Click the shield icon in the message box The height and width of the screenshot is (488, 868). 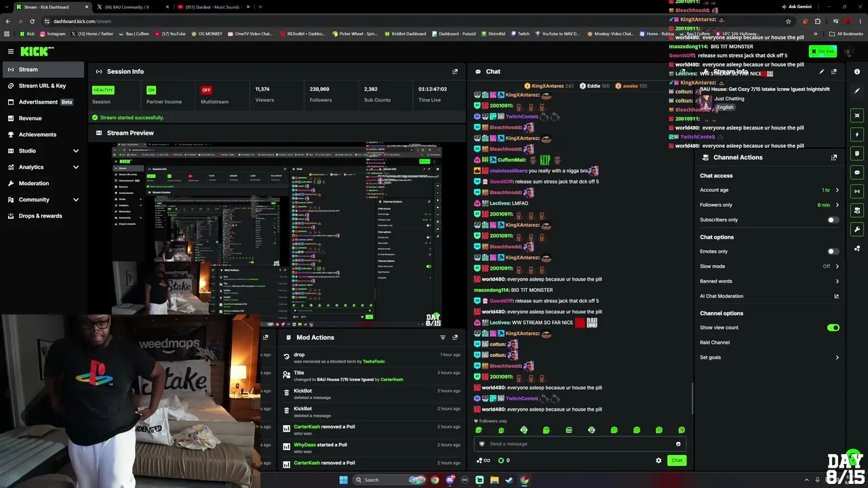coord(482,444)
